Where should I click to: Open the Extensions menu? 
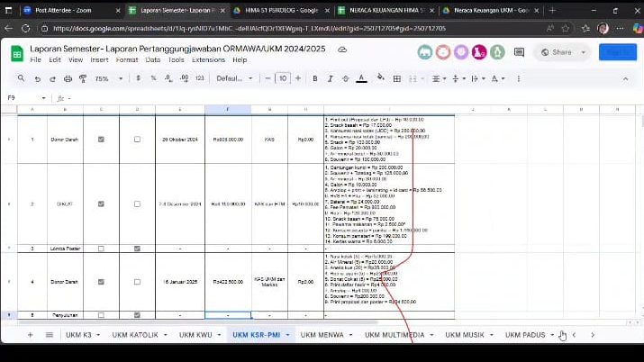click(x=208, y=59)
